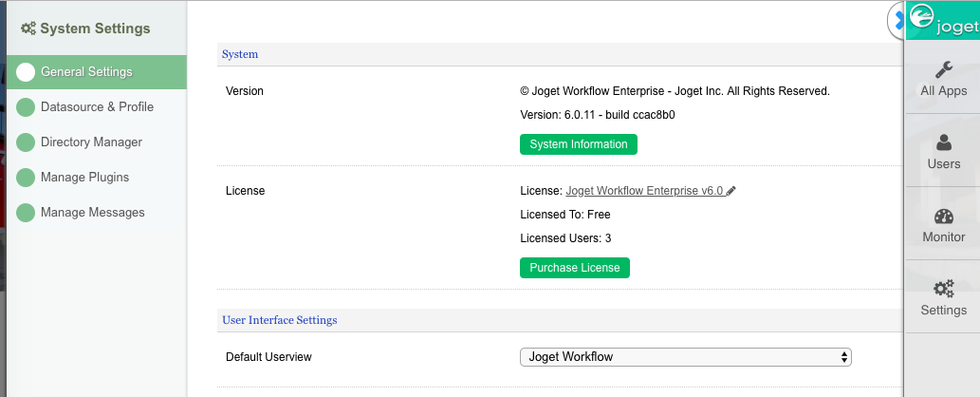Screen dimensions: 980x397
Task: Click the User Interface Settings section header
Action: click(x=279, y=320)
